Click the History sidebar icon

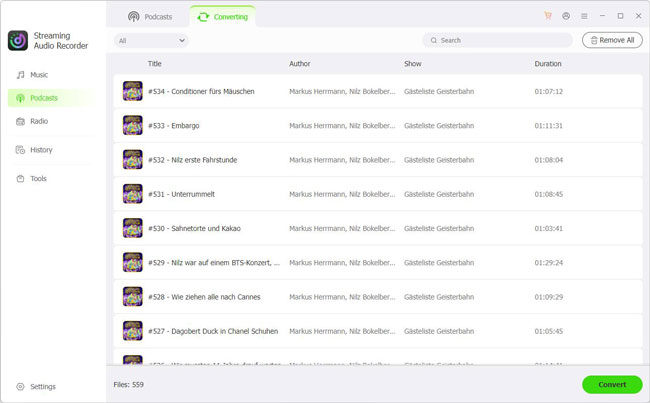(20, 150)
